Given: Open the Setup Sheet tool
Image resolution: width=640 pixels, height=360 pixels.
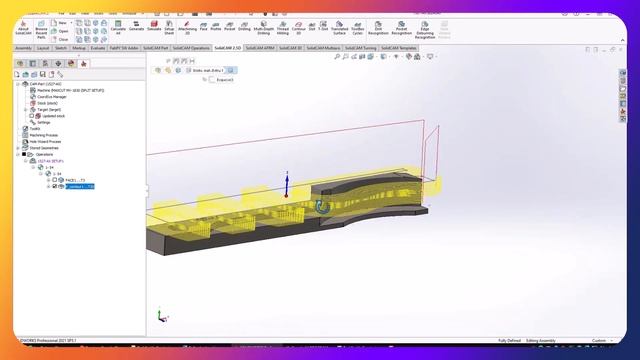Looking at the screenshot, I should pyautogui.click(x=169, y=28).
